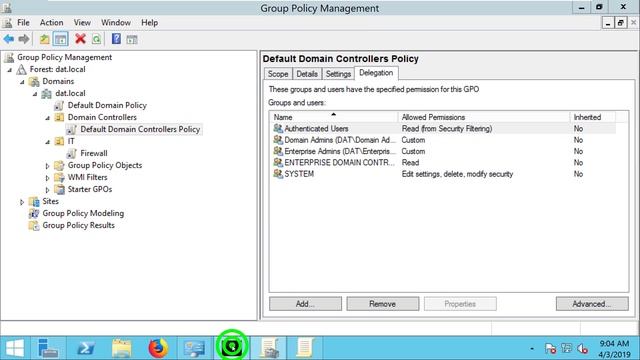Viewport: 640px width, 360px height.
Task: Select the Group Policy Management root node
Action: (64, 58)
